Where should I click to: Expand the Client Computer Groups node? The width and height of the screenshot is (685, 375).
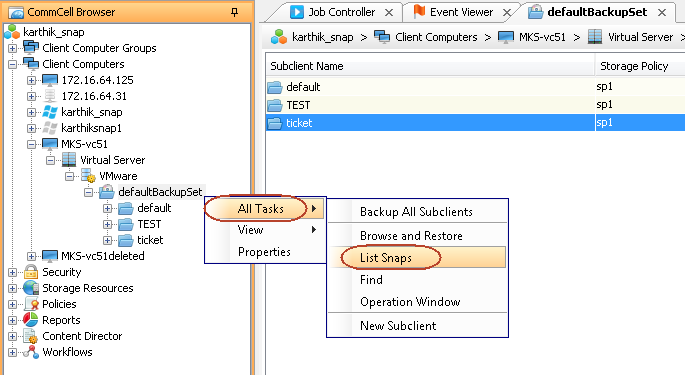click(x=12, y=48)
